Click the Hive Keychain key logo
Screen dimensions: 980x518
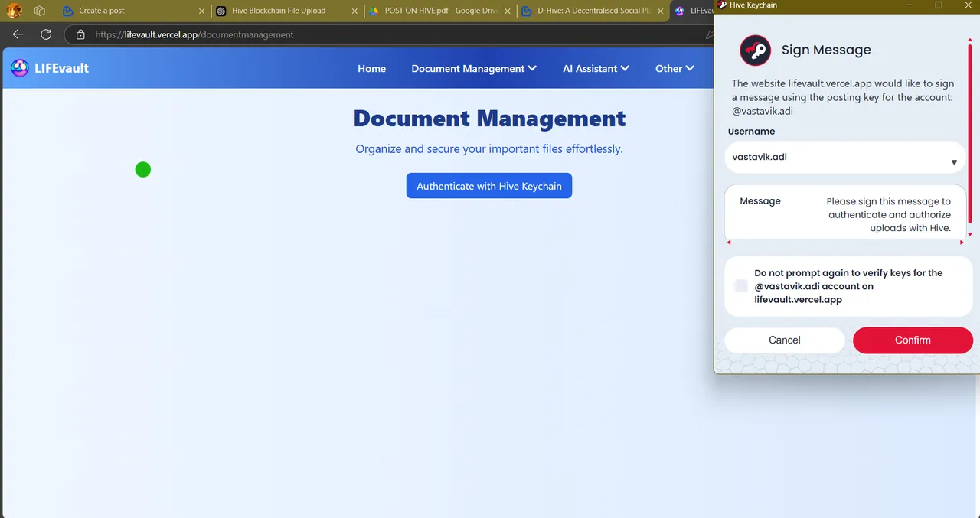(x=755, y=50)
